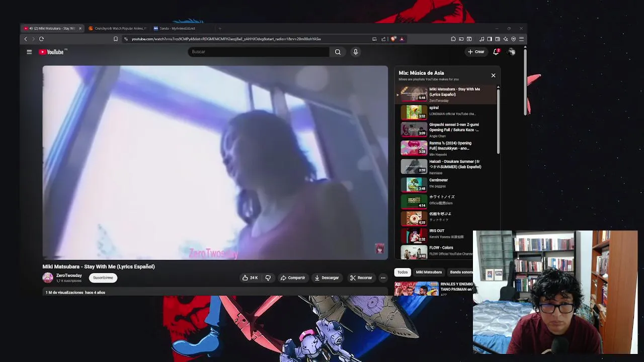
Task: Activate voice search microphone
Action: pyautogui.click(x=356, y=52)
